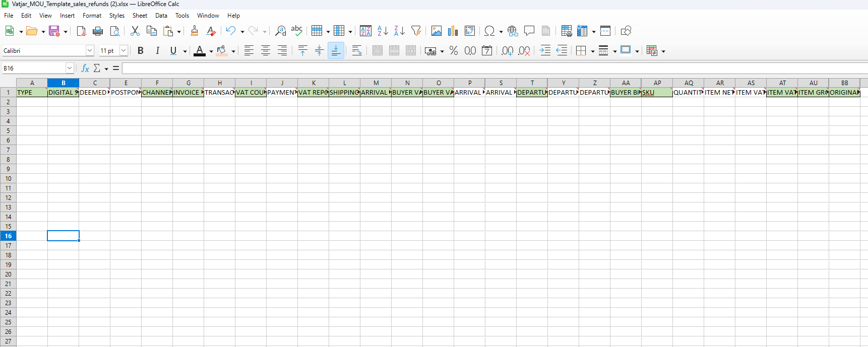This screenshot has width=868, height=347.
Task: Insert a hyperlink
Action: [x=513, y=31]
